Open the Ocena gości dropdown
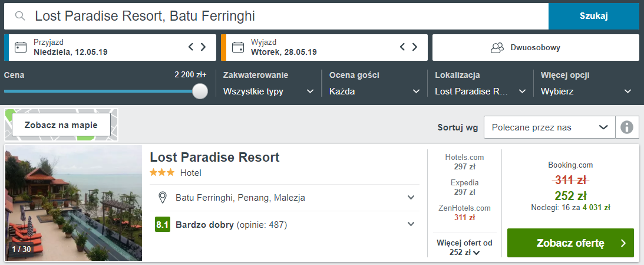 point(375,91)
